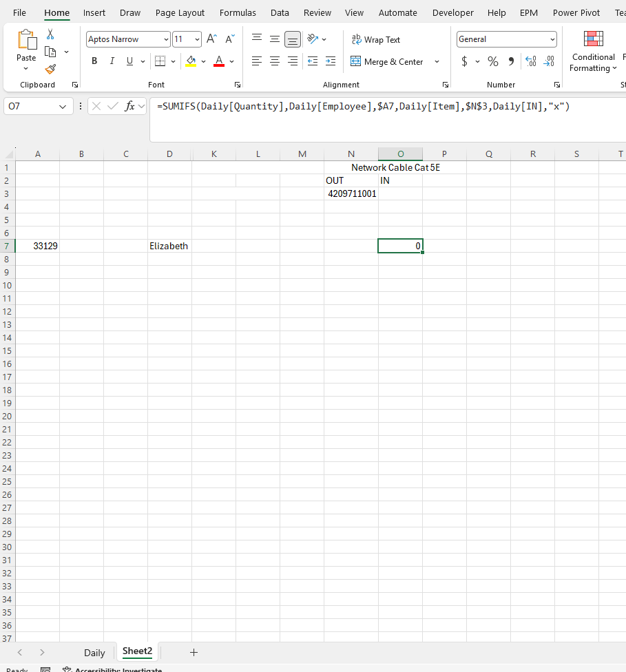Click the Select All corner triangle
This screenshot has height=672, width=626.
(x=8, y=154)
